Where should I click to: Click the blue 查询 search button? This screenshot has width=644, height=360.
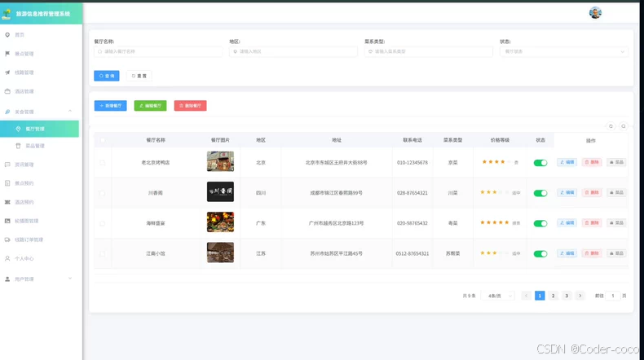106,76
